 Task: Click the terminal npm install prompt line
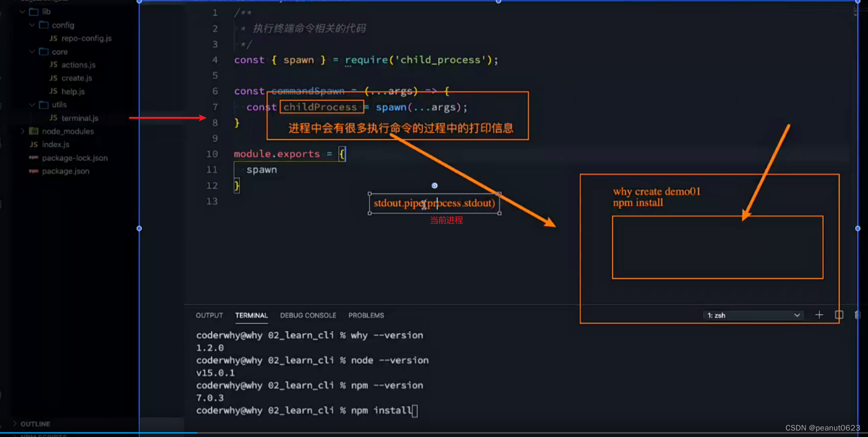tap(307, 411)
